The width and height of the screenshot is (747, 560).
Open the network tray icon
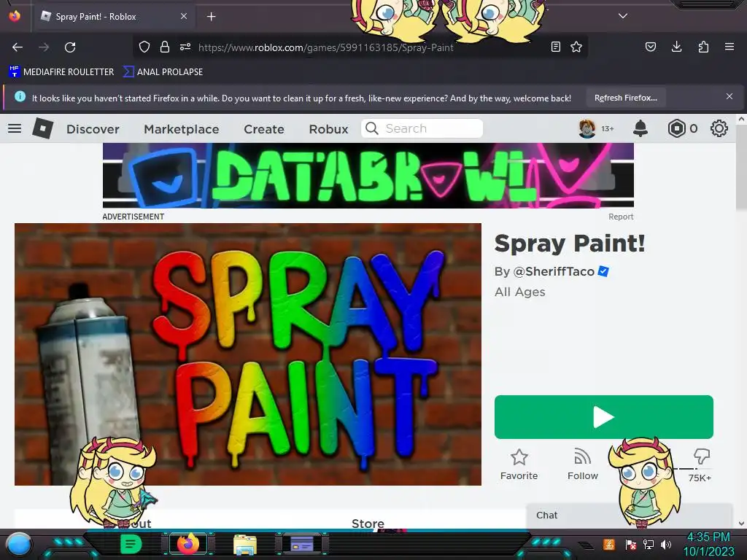pyautogui.click(x=648, y=544)
